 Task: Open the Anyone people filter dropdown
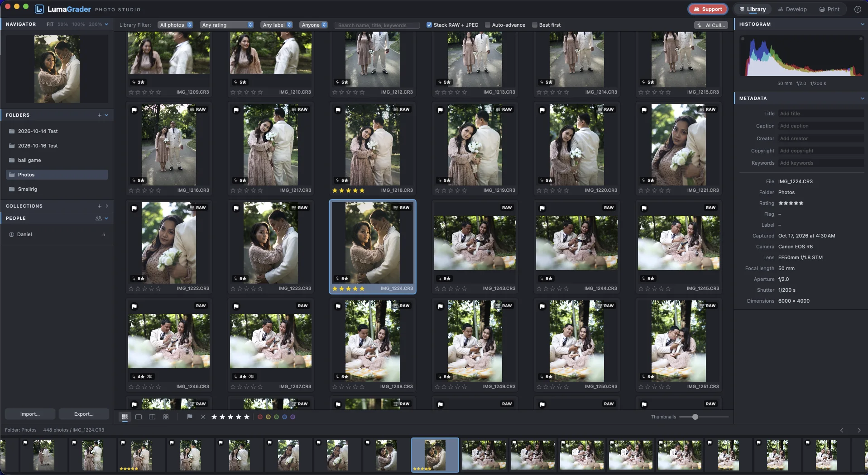point(314,25)
